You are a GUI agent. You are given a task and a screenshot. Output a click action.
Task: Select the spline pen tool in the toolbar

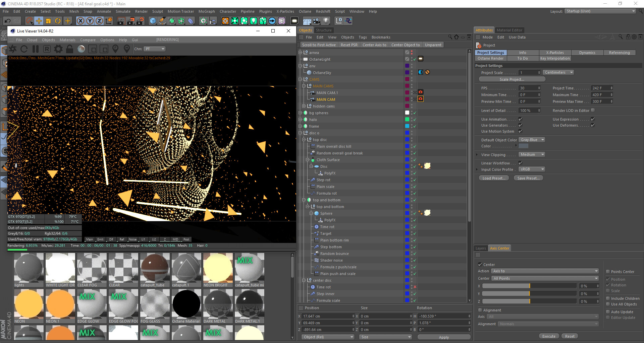(x=162, y=21)
